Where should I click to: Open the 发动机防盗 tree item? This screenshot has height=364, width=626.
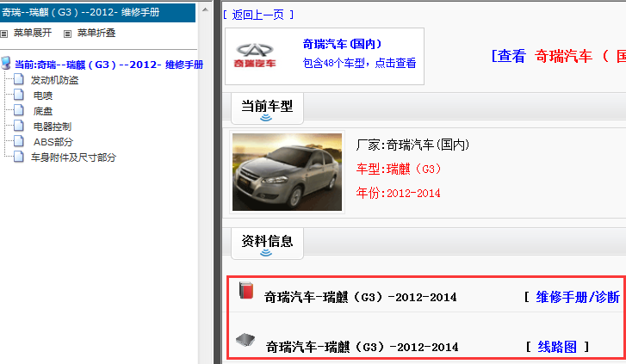(55, 80)
